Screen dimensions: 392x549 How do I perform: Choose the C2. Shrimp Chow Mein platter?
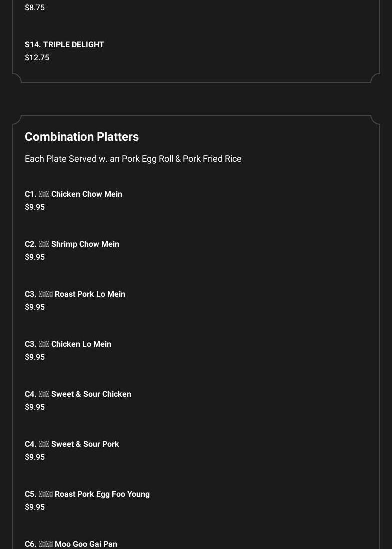72,244
